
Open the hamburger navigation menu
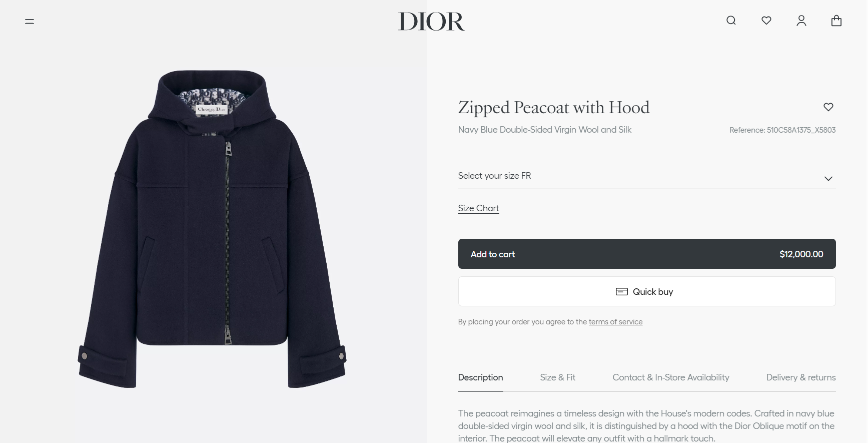pyautogui.click(x=30, y=21)
